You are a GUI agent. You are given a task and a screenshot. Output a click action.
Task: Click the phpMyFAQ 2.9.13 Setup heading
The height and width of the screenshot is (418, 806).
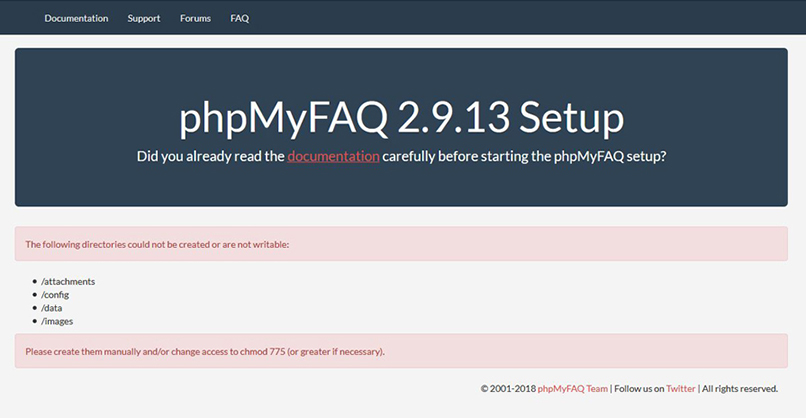tap(401, 118)
